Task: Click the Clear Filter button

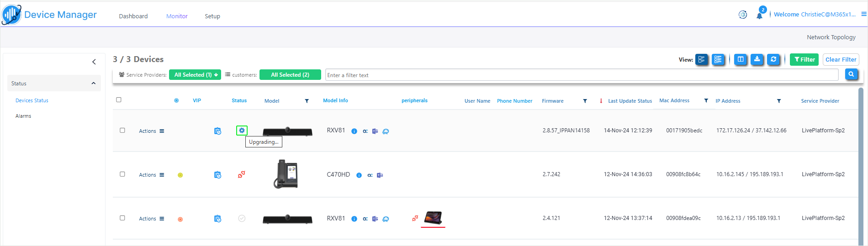Action: (x=841, y=59)
